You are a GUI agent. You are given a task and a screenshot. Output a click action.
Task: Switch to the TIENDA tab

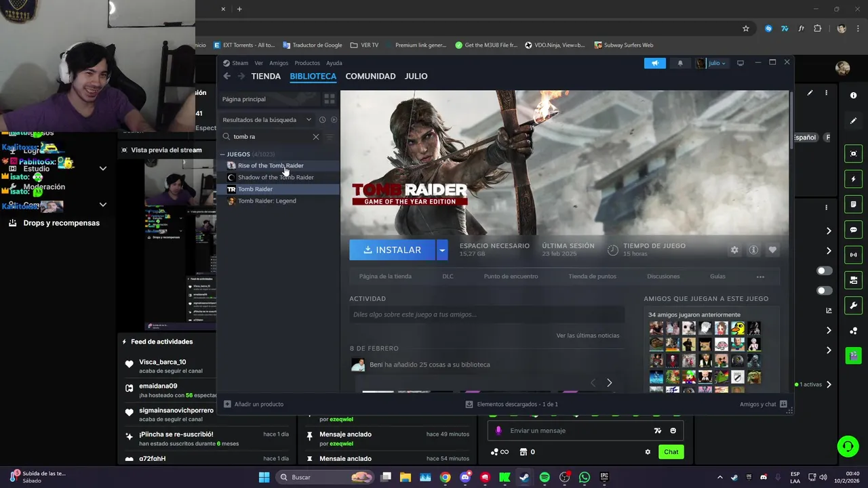coord(266,77)
